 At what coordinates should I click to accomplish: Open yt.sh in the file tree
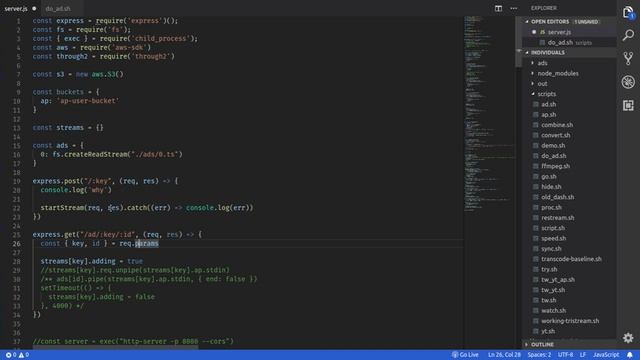[x=547, y=331]
